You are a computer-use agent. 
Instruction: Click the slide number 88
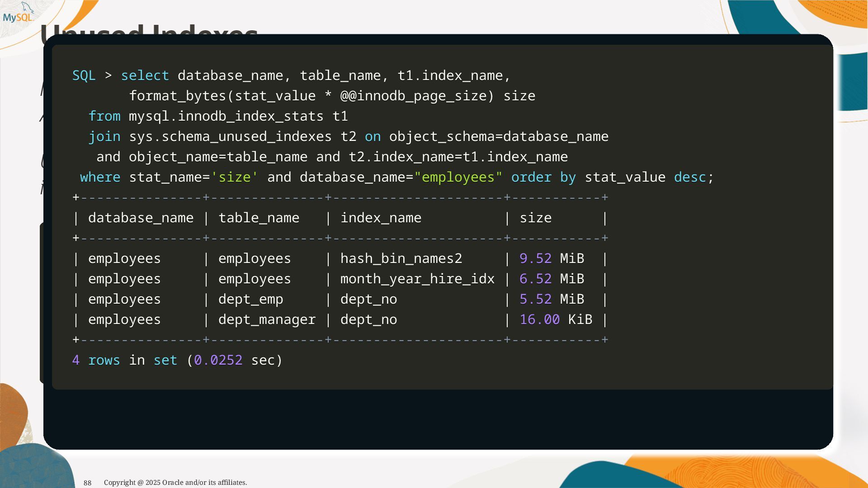coord(87,483)
